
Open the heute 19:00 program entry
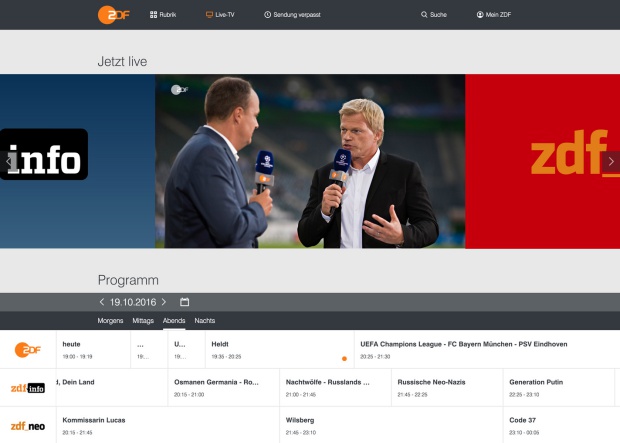point(93,350)
